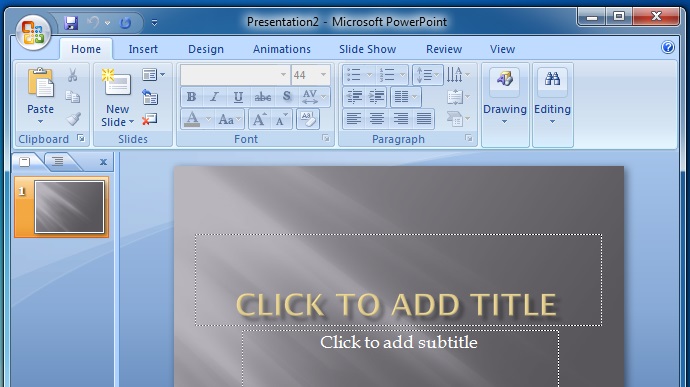This screenshot has width=690, height=387.
Task: Switch to the Home tab
Action: pyautogui.click(x=86, y=49)
